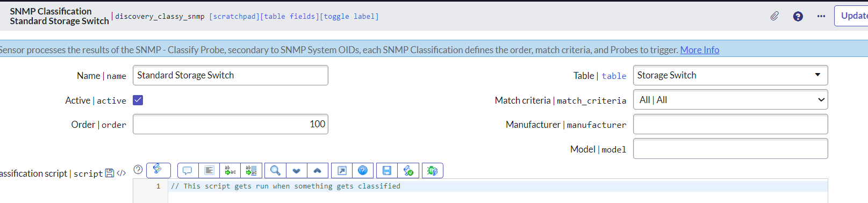Click the search magnifier icon in editor toolbar
Image resolution: width=868 pixels, height=203 pixels.
[275, 171]
